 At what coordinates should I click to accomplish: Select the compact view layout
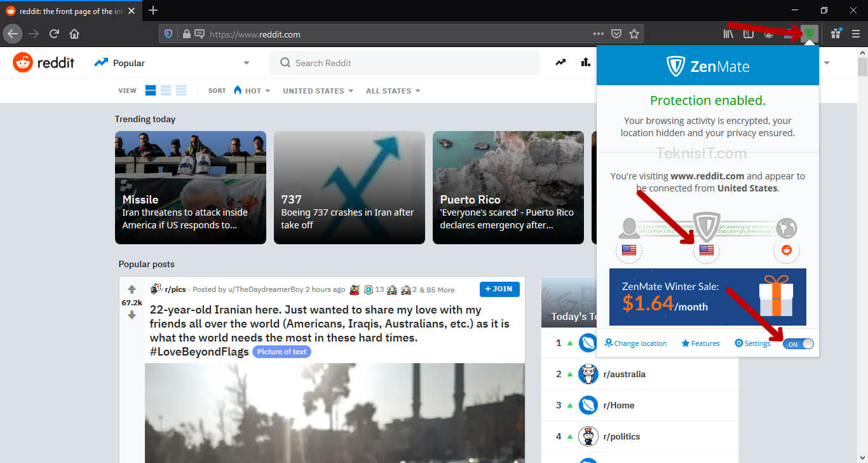click(181, 91)
